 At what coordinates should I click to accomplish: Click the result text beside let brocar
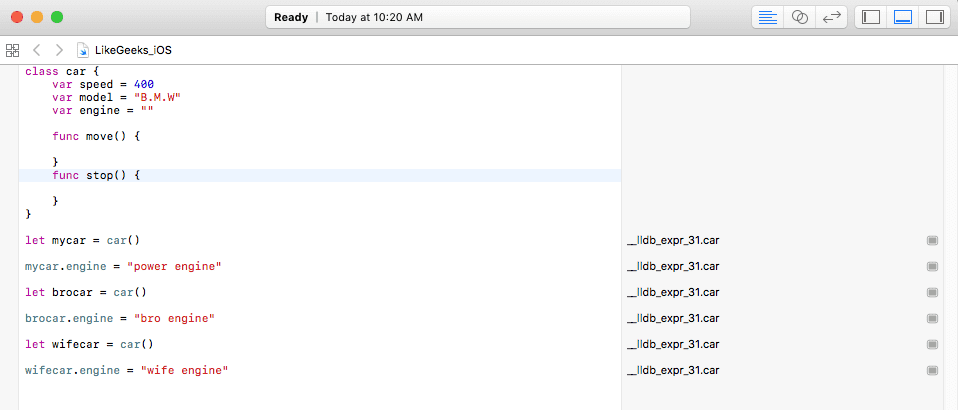673,293
